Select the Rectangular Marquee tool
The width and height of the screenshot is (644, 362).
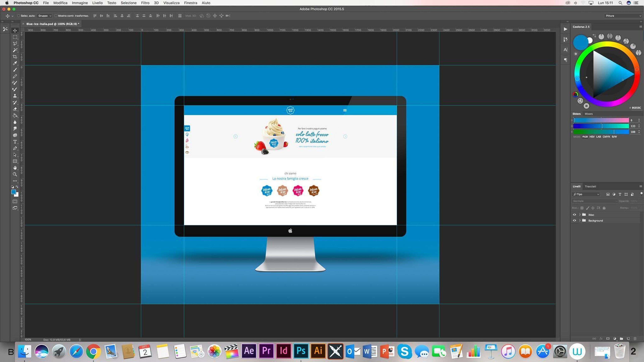coord(15,37)
